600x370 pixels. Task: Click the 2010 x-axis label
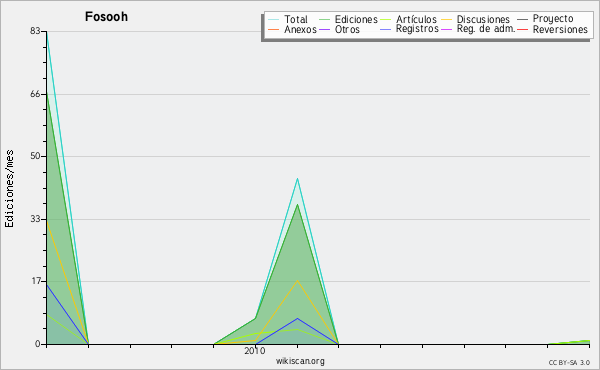(254, 351)
